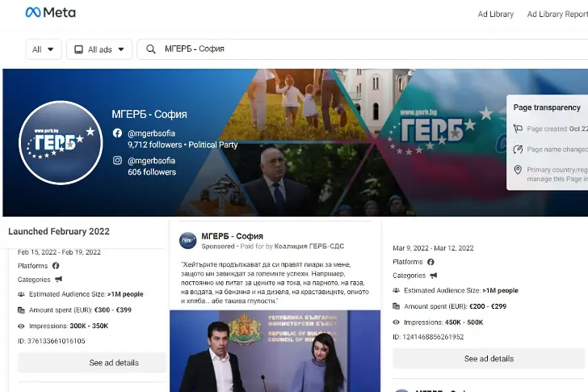Click the Feb 15, 2022 - Feb 19, 2022 date range
Image resolution: width=588 pixels, height=392 pixels.
[x=59, y=252]
